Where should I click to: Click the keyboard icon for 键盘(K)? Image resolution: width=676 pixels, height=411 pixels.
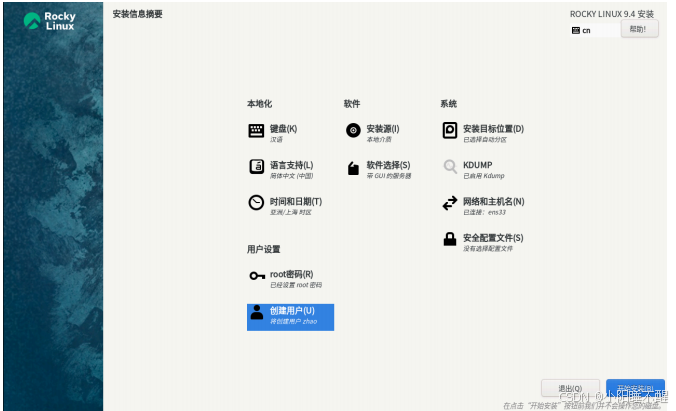256,131
